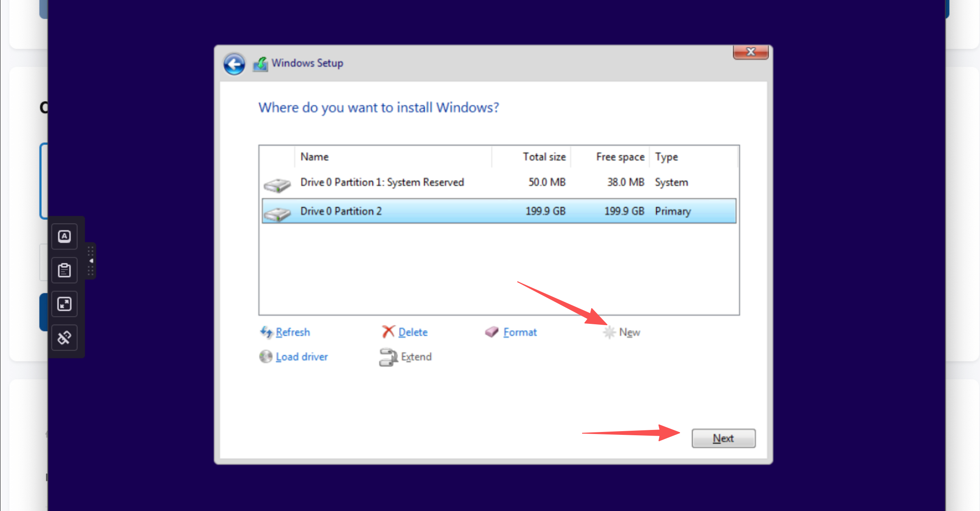Click the System type cell
Image resolution: width=980 pixels, height=511 pixels.
coord(671,182)
